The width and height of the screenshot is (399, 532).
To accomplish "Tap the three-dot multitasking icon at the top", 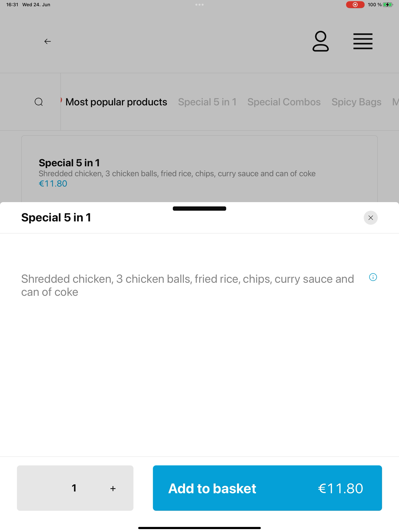I will pyautogui.click(x=199, y=4).
